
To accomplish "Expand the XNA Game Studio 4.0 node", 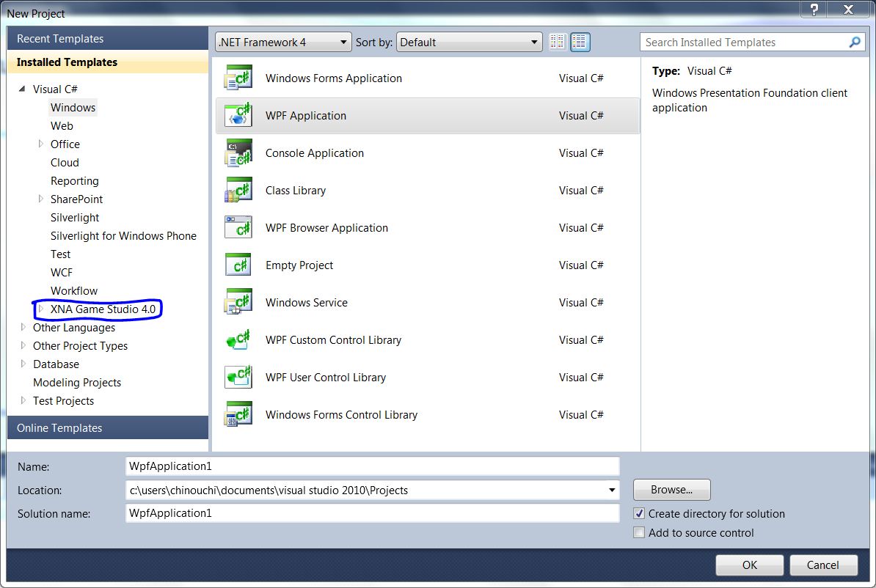I will click(41, 309).
